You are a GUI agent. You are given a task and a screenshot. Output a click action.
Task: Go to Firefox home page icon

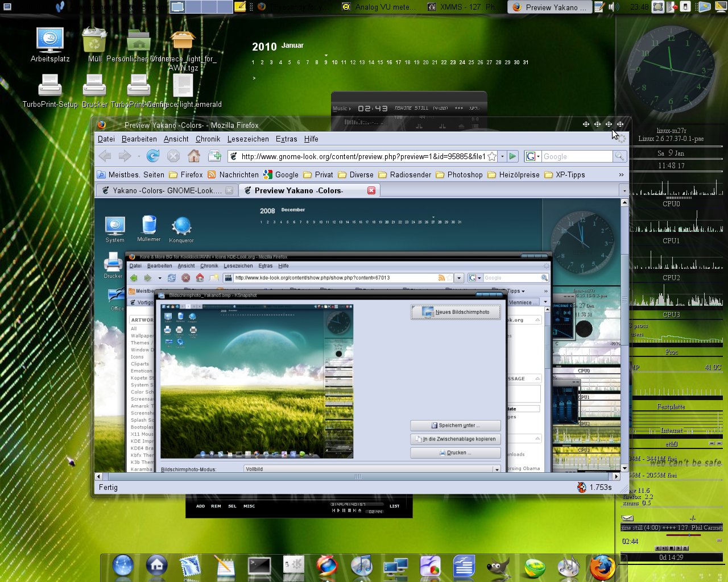point(194,156)
